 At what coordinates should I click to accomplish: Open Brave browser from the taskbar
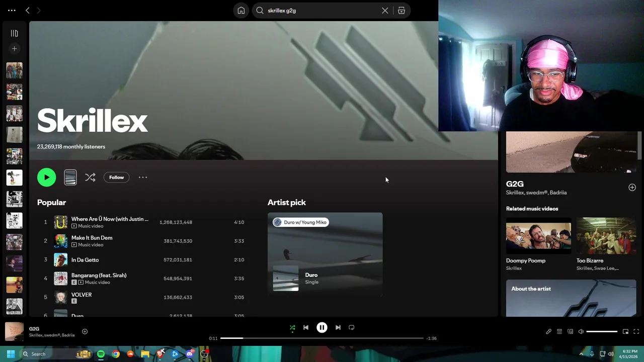tap(160, 354)
